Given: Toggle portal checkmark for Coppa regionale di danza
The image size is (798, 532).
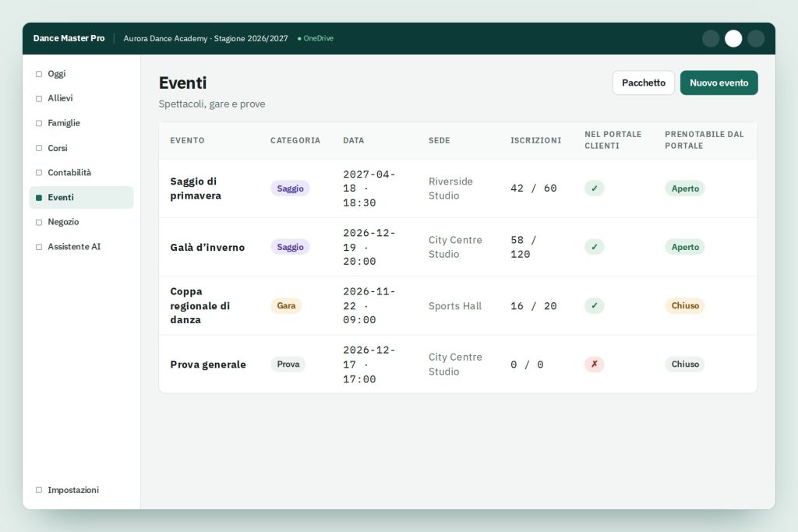Looking at the screenshot, I should click(x=594, y=305).
